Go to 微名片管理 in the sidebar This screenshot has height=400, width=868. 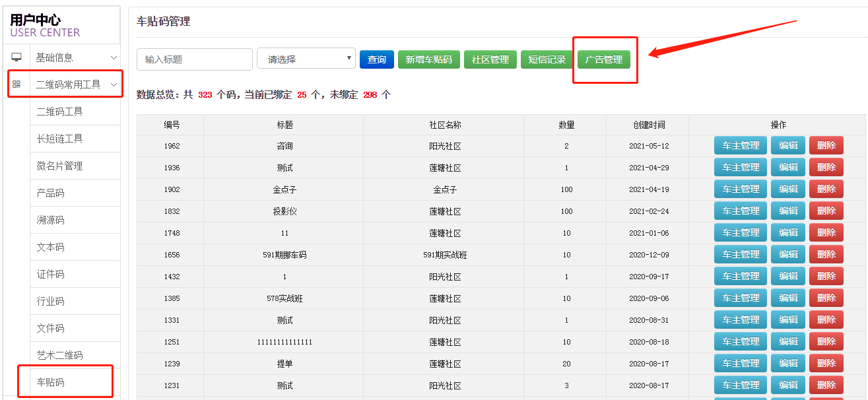click(59, 166)
